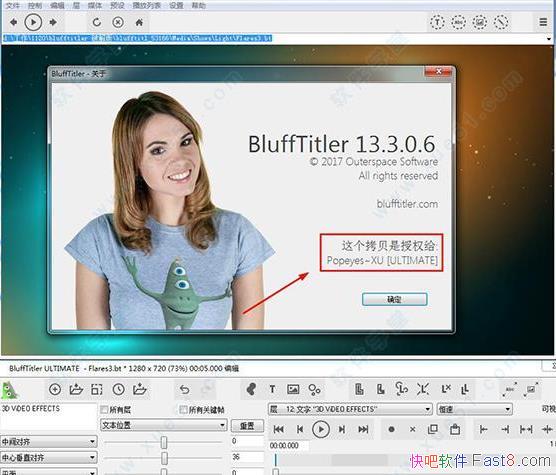Click 确定 button in About dialog
The height and width of the screenshot is (475, 556).
click(394, 300)
